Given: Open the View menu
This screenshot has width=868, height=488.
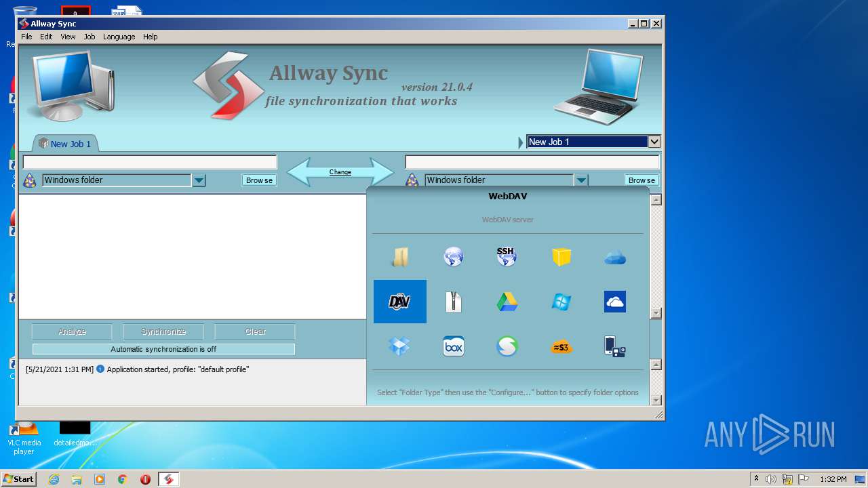Looking at the screenshot, I should pyautogui.click(x=68, y=37).
